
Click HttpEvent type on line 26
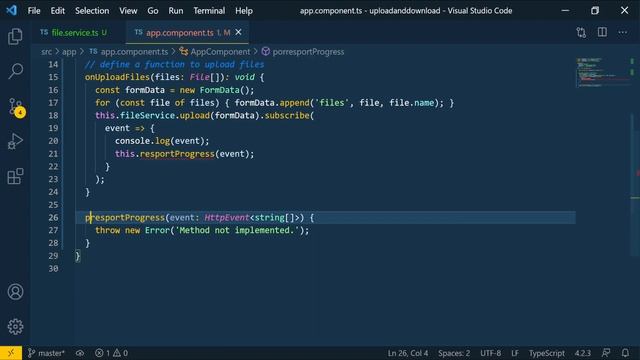[227, 218]
